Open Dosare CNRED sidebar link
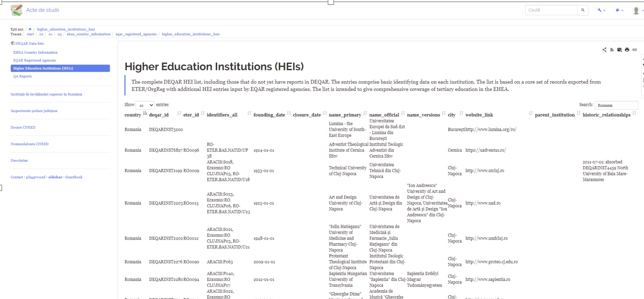 coord(23,127)
